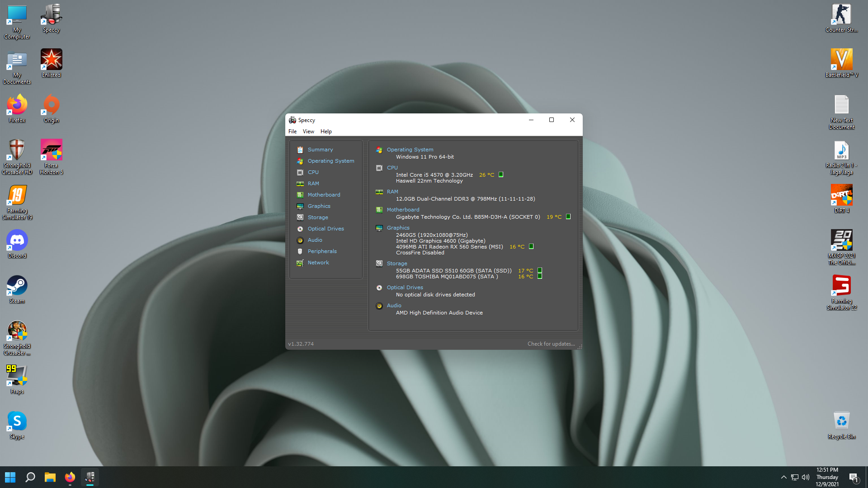Click the Intel Core i5 4570 text
868x488 pixels.
(434, 175)
